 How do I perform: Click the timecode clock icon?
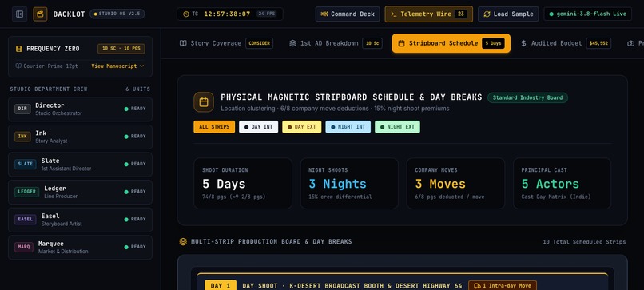click(186, 14)
